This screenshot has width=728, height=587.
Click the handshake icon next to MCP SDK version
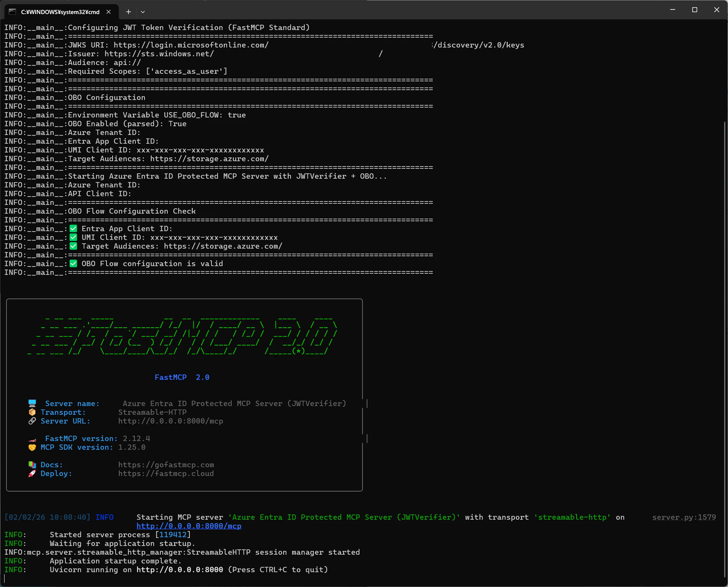32,447
